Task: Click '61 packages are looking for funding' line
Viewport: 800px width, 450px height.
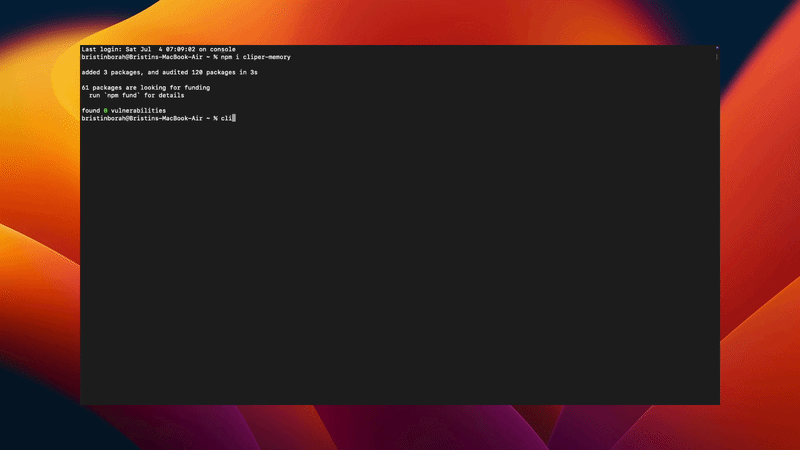Action: (x=146, y=88)
